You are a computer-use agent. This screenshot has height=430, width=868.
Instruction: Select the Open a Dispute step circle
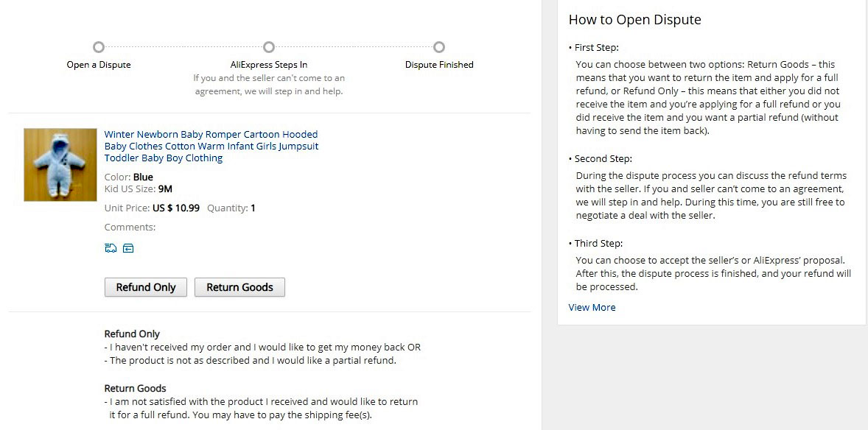[x=99, y=47]
